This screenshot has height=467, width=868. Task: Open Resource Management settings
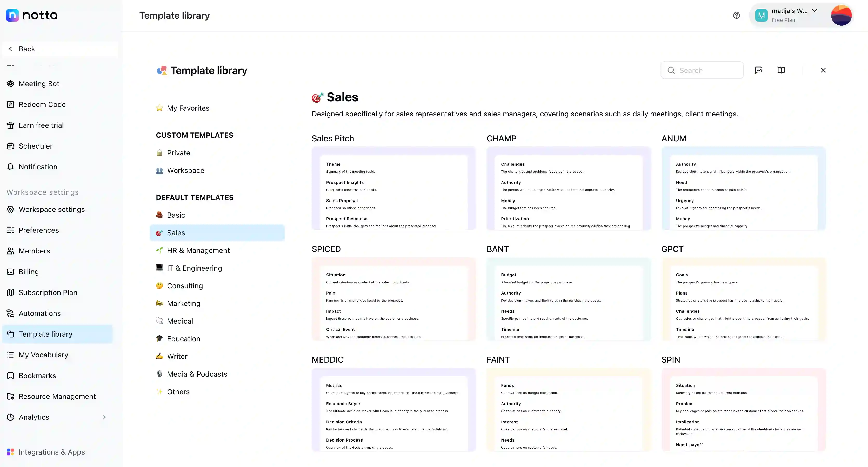point(57,396)
